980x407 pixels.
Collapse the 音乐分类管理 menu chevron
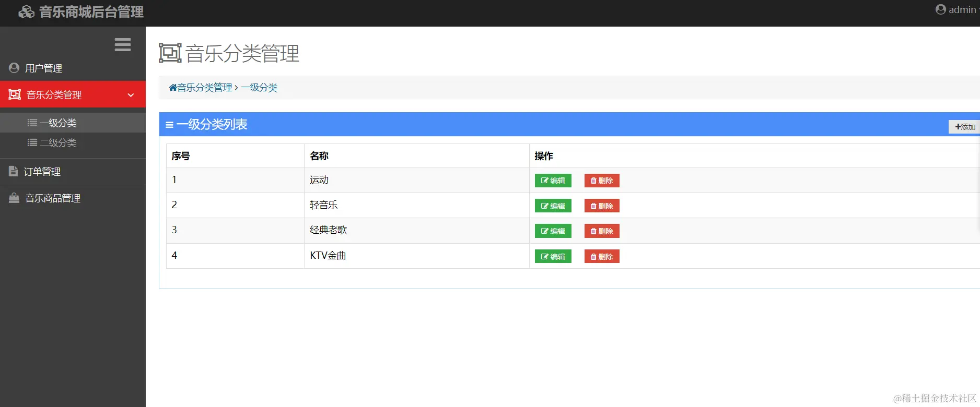pos(131,95)
